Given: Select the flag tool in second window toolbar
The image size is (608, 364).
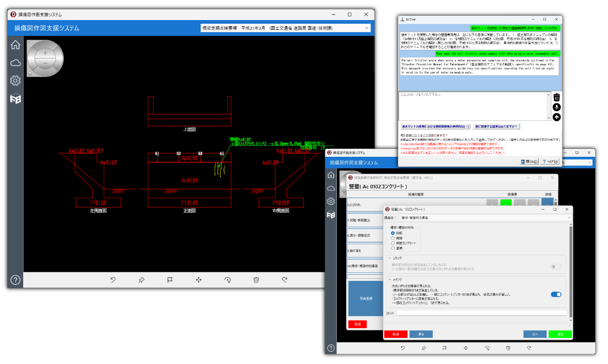Looking at the screenshot, I should click(444, 348).
